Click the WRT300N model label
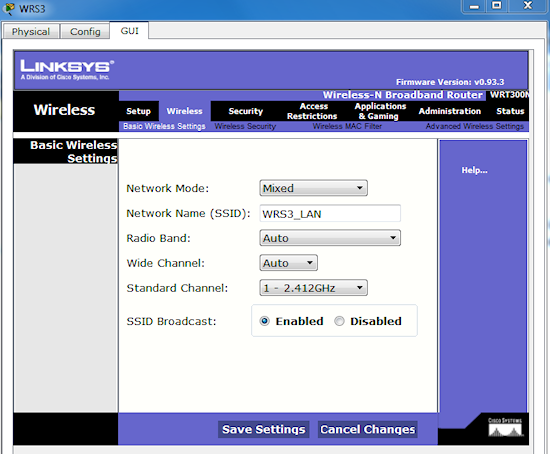This screenshot has width=550, height=454. pos(509,95)
